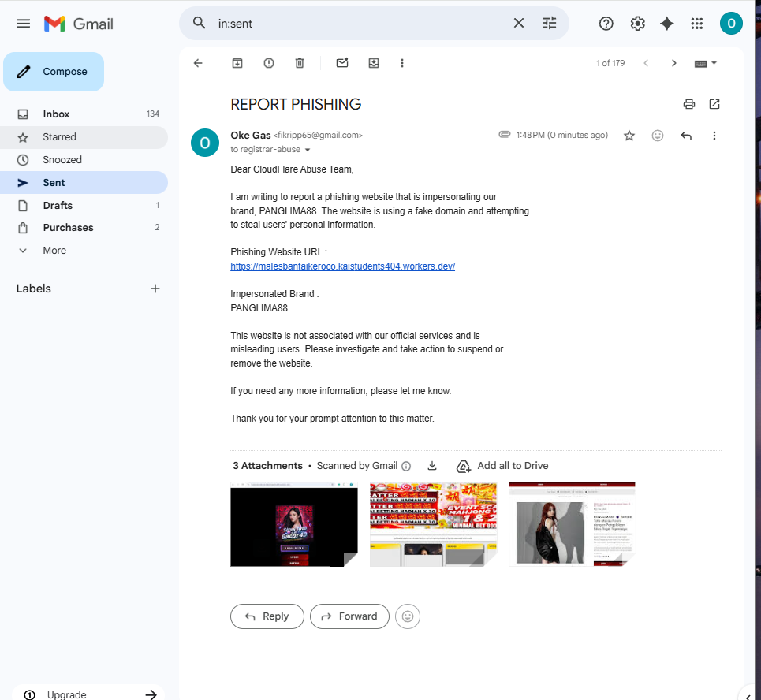This screenshot has height=700, width=761.
Task: Reply using header arrow icon
Action: (x=686, y=136)
